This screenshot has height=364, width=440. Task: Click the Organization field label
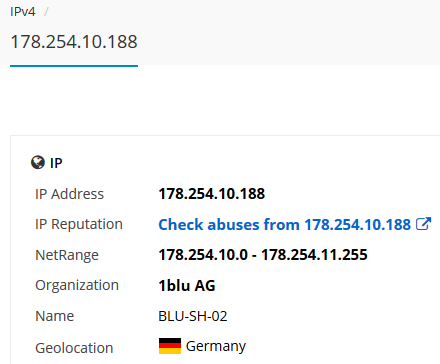click(x=77, y=286)
